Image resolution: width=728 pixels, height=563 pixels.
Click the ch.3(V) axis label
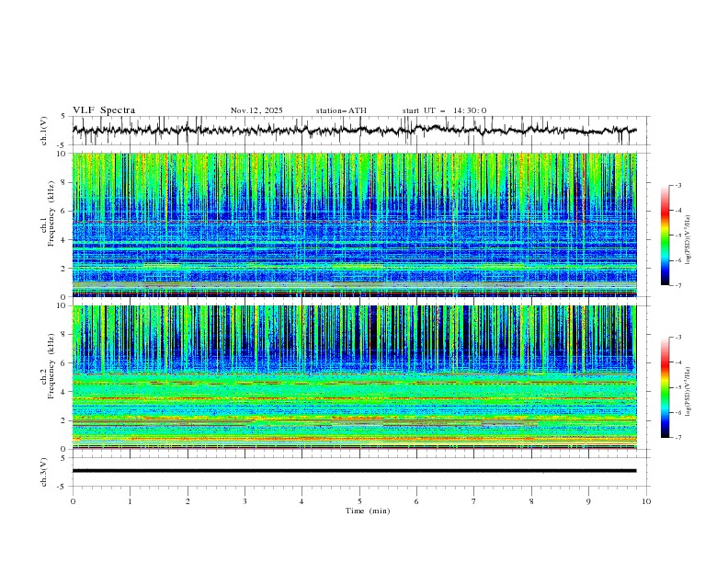(43, 470)
